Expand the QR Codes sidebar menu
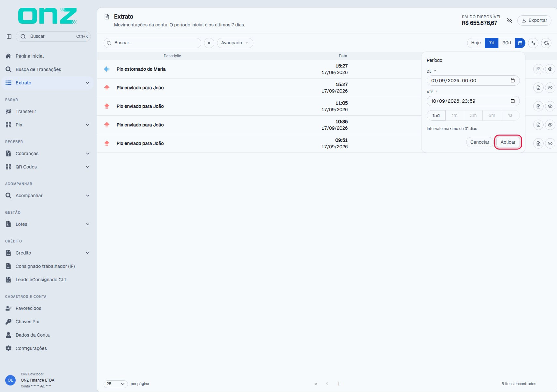Screen dimensions: 557x392 [x=87, y=167]
